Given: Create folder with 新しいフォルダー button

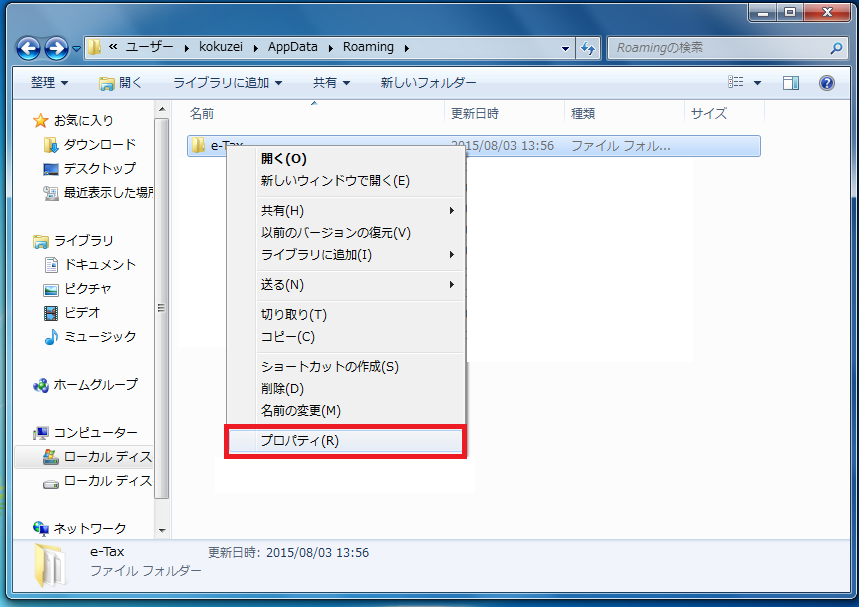Looking at the screenshot, I should (x=428, y=83).
